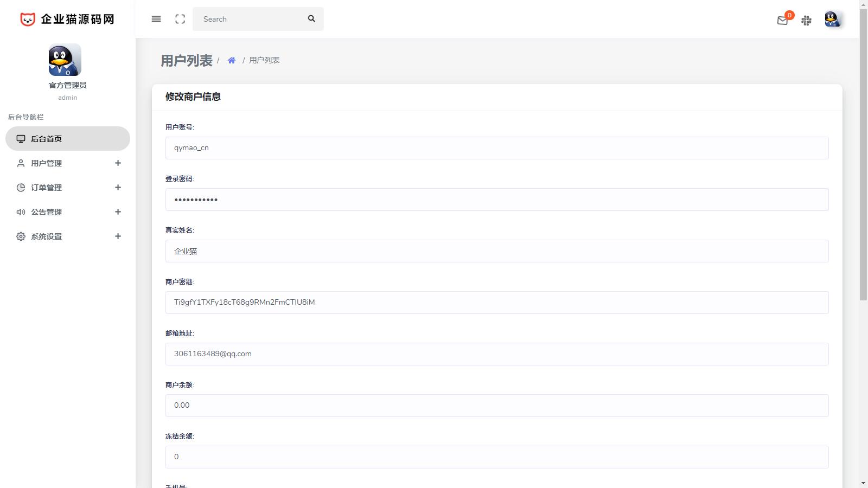The image size is (868, 488).
Task: Click the 用户账号 field with qymao_cn
Action: (496, 148)
